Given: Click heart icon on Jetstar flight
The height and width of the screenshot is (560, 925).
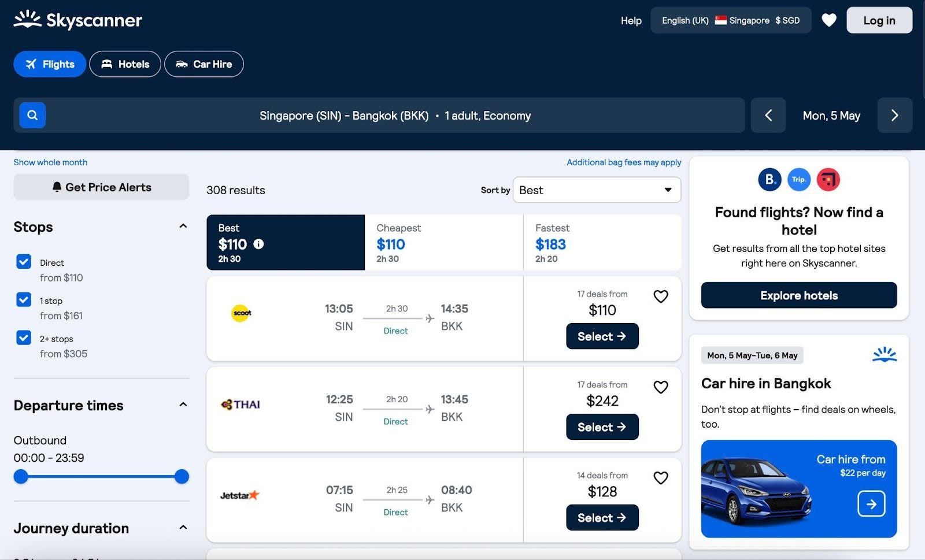Looking at the screenshot, I should [x=660, y=478].
